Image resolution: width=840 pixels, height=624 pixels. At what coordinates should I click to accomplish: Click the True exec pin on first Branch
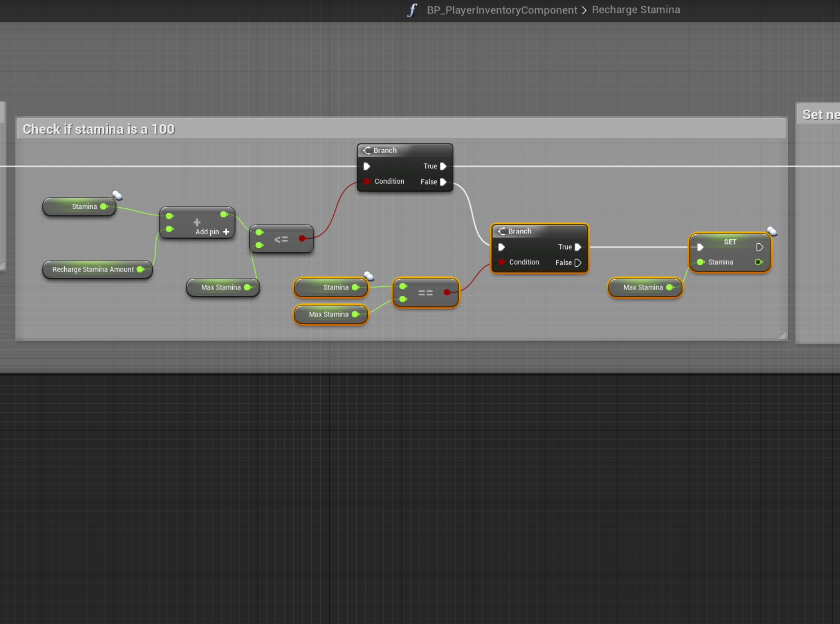[443, 166]
